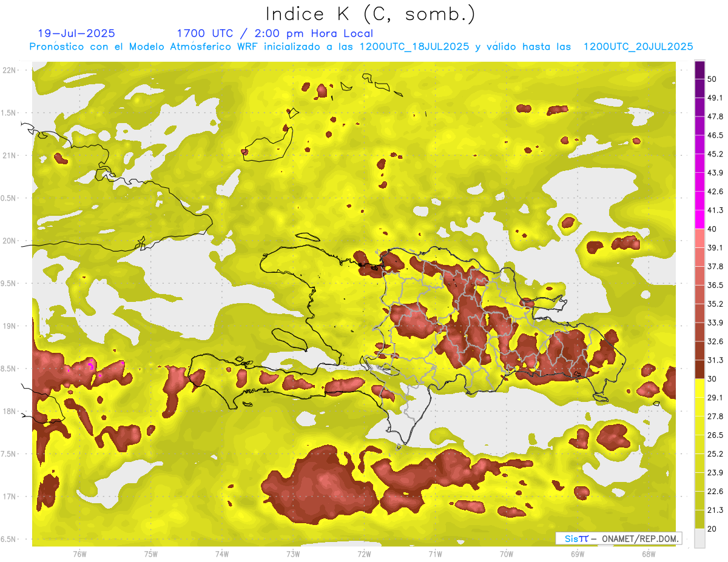Click the color bar value 20
The image size is (728, 562).
[x=713, y=529]
